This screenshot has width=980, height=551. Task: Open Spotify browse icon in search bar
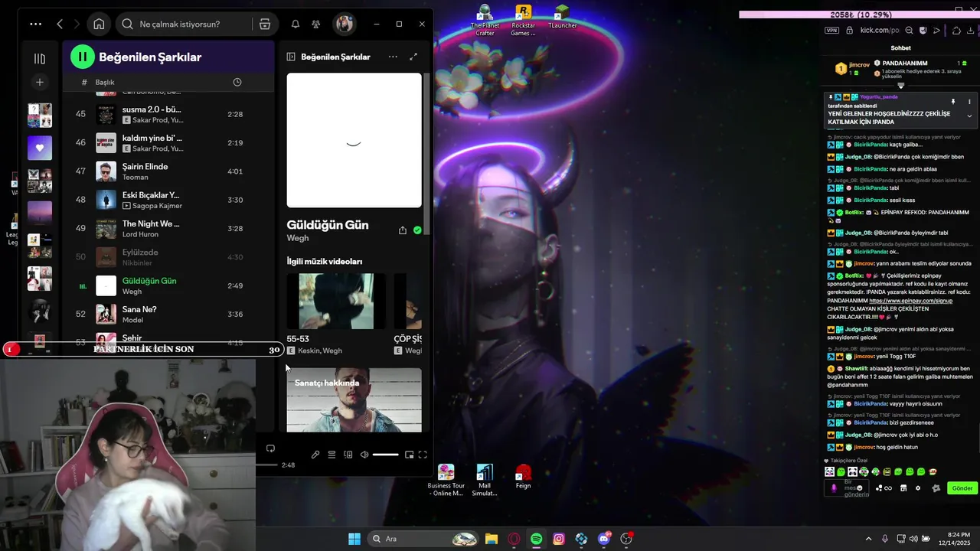click(x=265, y=24)
